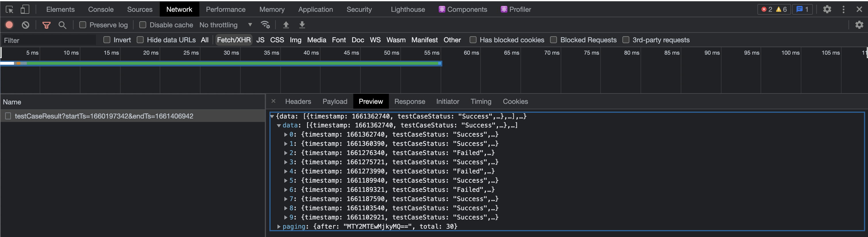Open React Components tab
This screenshot has width=868, height=237.
click(x=463, y=9)
